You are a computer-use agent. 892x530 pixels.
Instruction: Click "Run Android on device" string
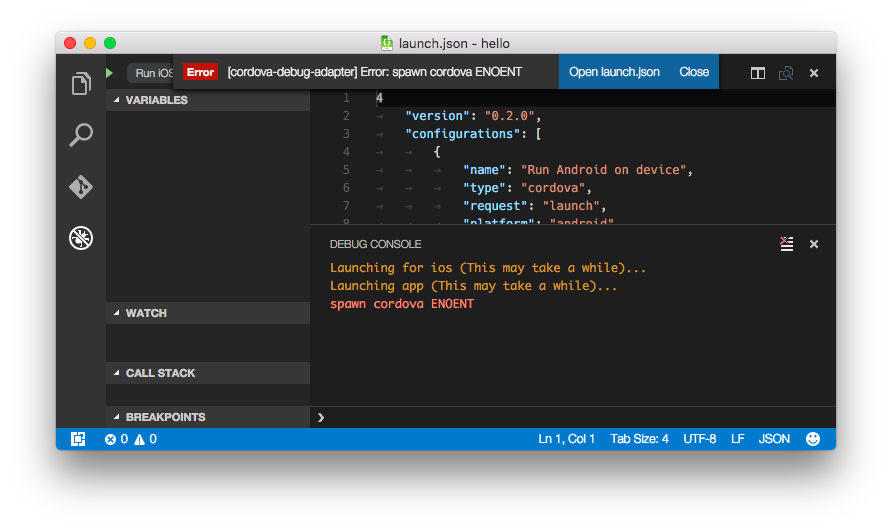(604, 170)
